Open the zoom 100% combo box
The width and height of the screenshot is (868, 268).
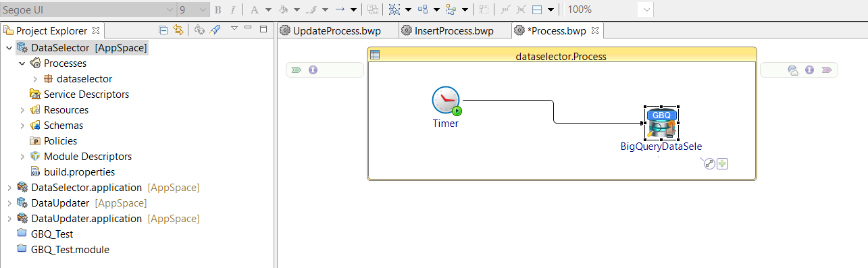coord(646,9)
